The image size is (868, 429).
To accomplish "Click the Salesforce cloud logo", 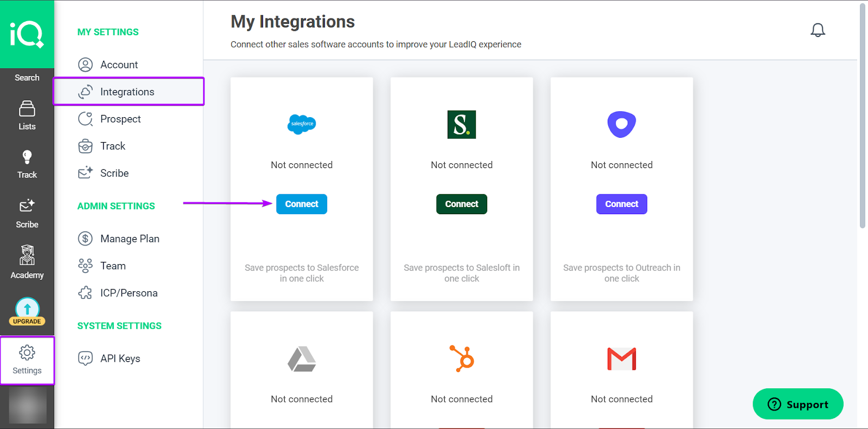I will [x=302, y=124].
